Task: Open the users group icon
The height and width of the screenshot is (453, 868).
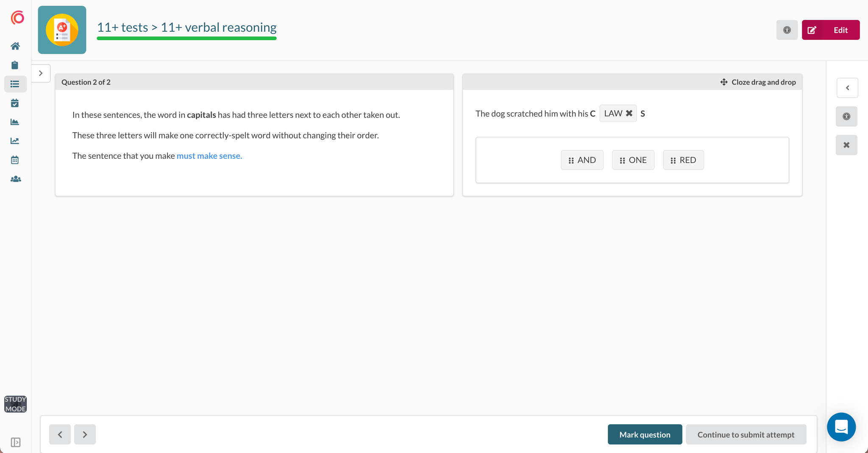Action: point(15,179)
